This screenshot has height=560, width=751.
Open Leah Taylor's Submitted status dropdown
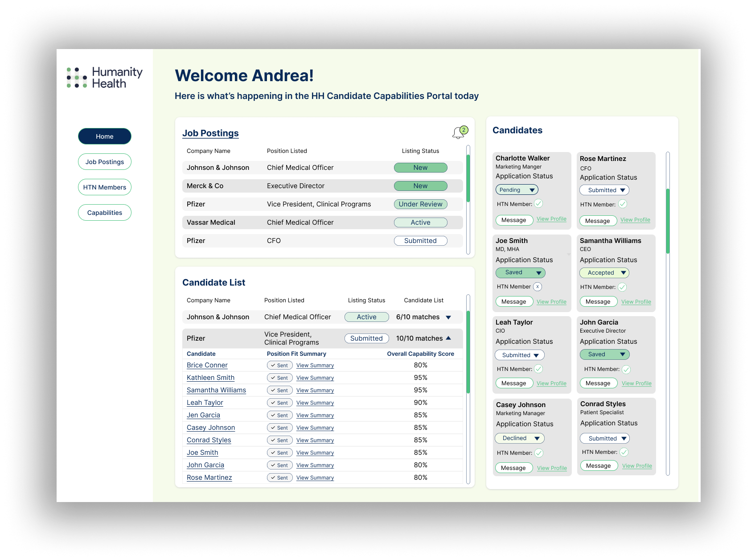pyautogui.click(x=520, y=355)
